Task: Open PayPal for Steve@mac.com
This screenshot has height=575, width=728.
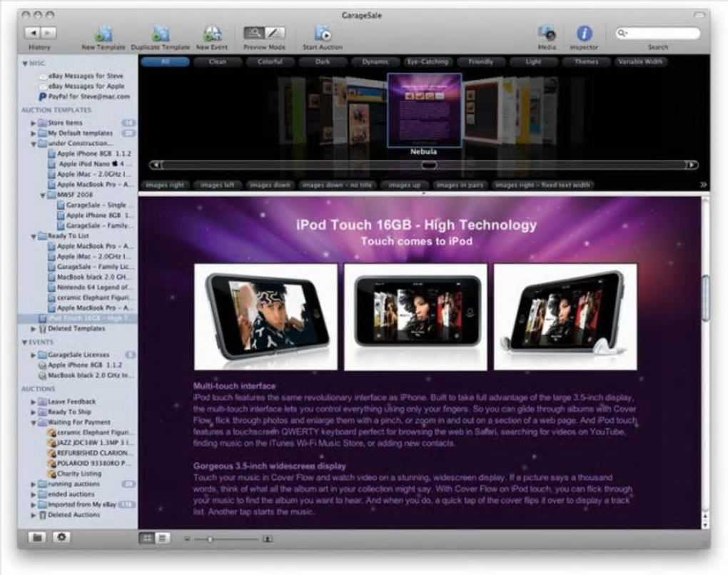Action: [x=84, y=96]
